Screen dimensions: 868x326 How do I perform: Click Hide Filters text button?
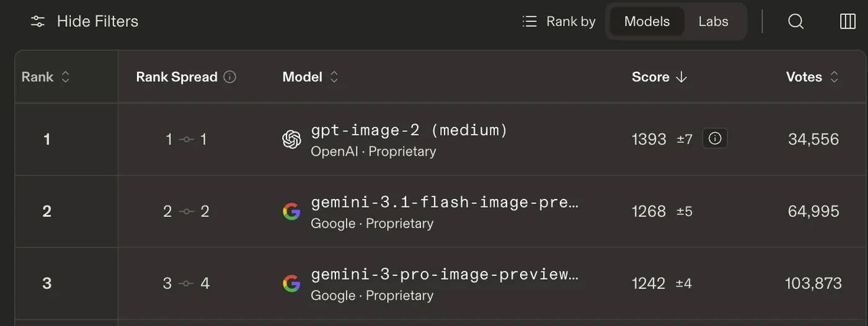click(97, 22)
